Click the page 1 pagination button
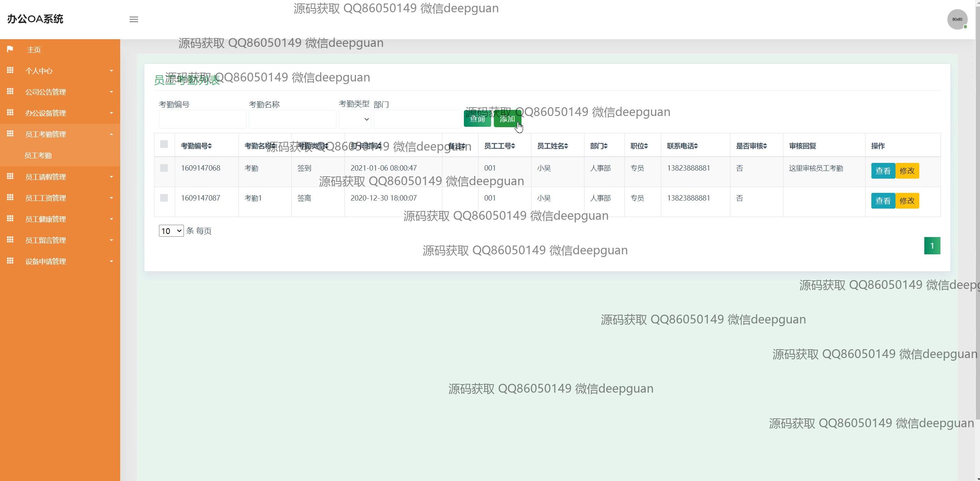The height and width of the screenshot is (481, 980). [x=932, y=246]
